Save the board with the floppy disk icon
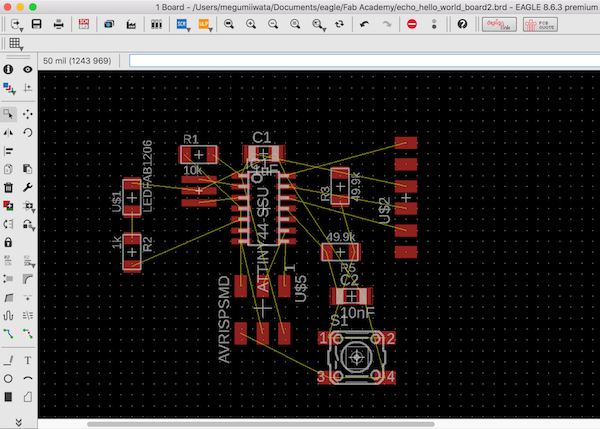The width and height of the screenshot is (600, 429). [37, 24]
